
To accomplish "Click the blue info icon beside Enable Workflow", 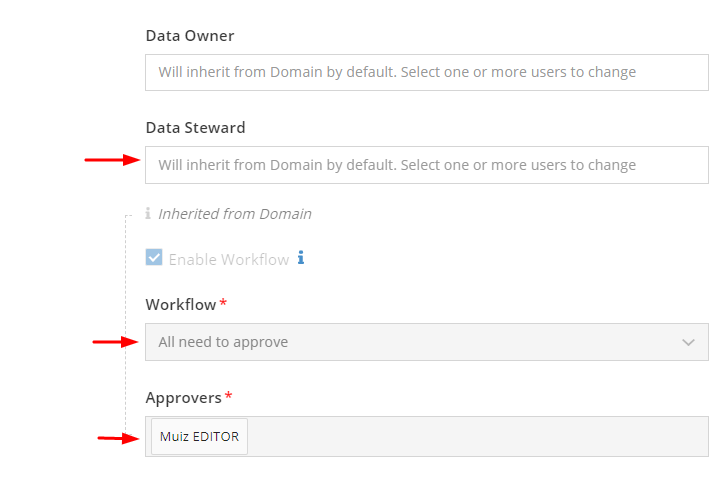I will [300, 258].
